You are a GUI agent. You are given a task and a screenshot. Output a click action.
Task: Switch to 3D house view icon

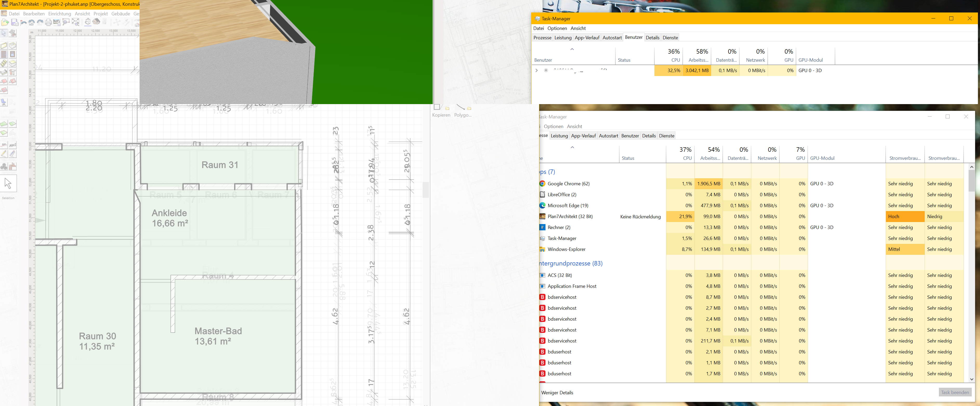(96, 22)
